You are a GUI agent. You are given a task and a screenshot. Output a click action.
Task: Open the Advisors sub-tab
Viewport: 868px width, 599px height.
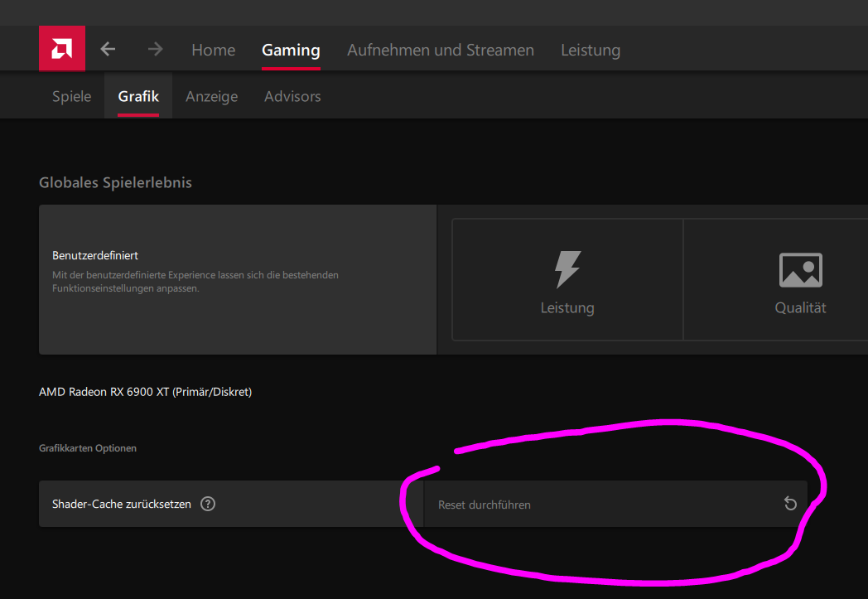tap(292, 96)
